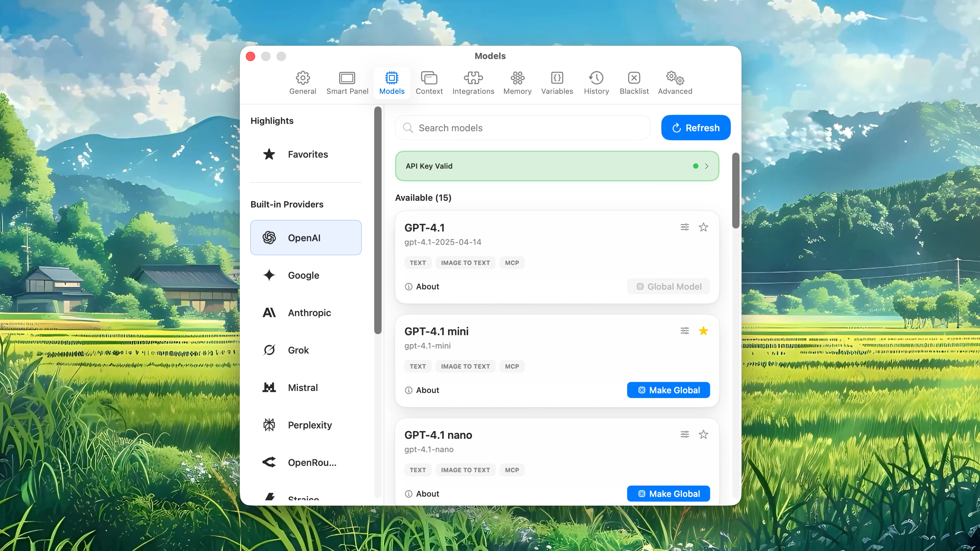Viewport: 980px width, 551px height.
Task: Go to the General settings tab
Action: (x=302, y=83)
